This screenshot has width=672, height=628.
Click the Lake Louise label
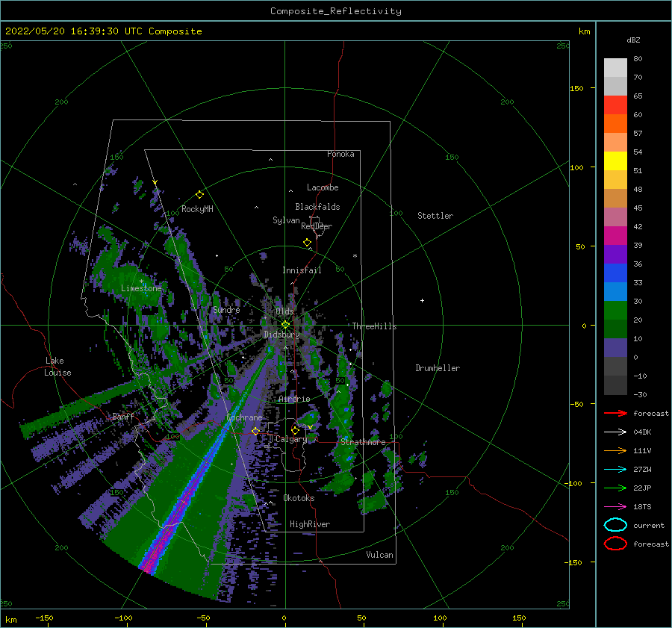tap(57, 367)
